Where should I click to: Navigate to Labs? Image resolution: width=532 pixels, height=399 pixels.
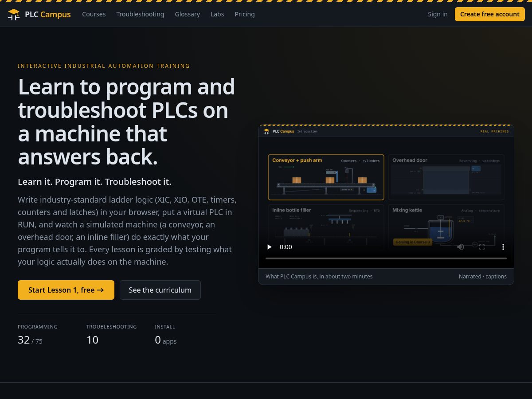(x=217, y=14)
